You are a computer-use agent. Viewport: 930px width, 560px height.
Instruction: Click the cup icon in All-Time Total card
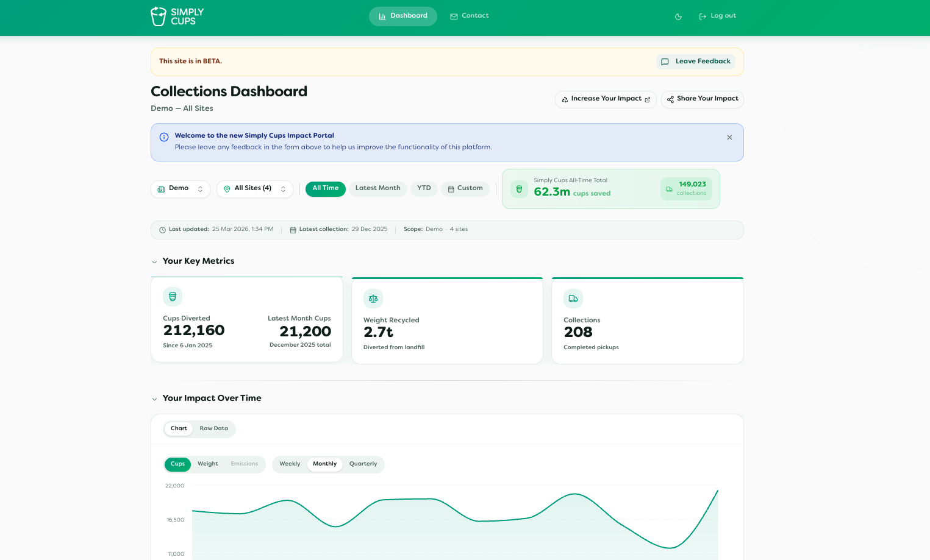pyautogui.click(x=519, y=189)
